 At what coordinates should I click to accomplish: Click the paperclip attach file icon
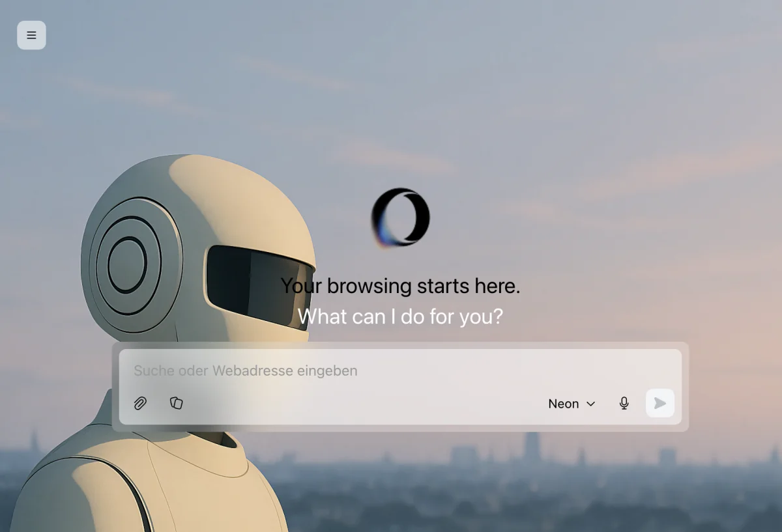[x=140, y=404]
